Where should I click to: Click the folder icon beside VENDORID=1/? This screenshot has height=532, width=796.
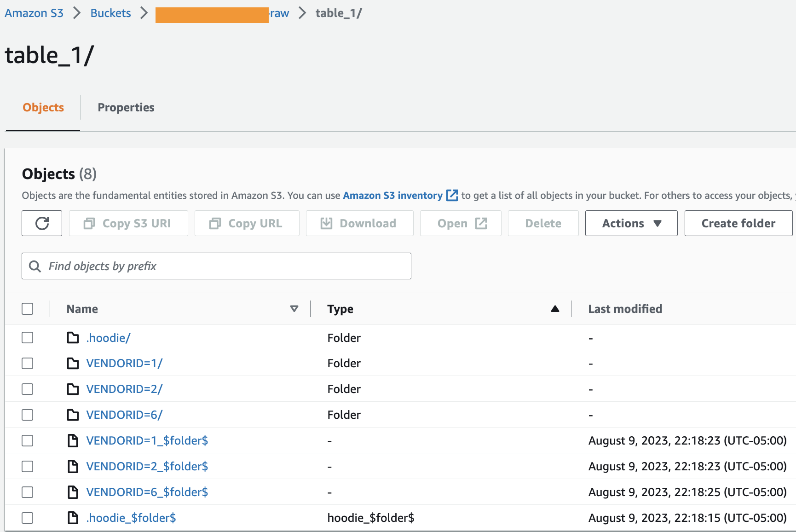[73, 364]
